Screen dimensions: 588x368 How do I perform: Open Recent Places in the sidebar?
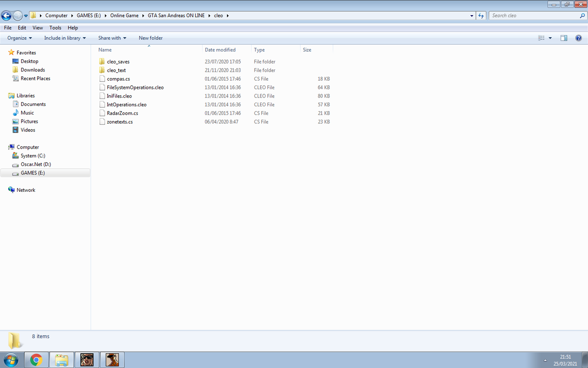point(35,79)
